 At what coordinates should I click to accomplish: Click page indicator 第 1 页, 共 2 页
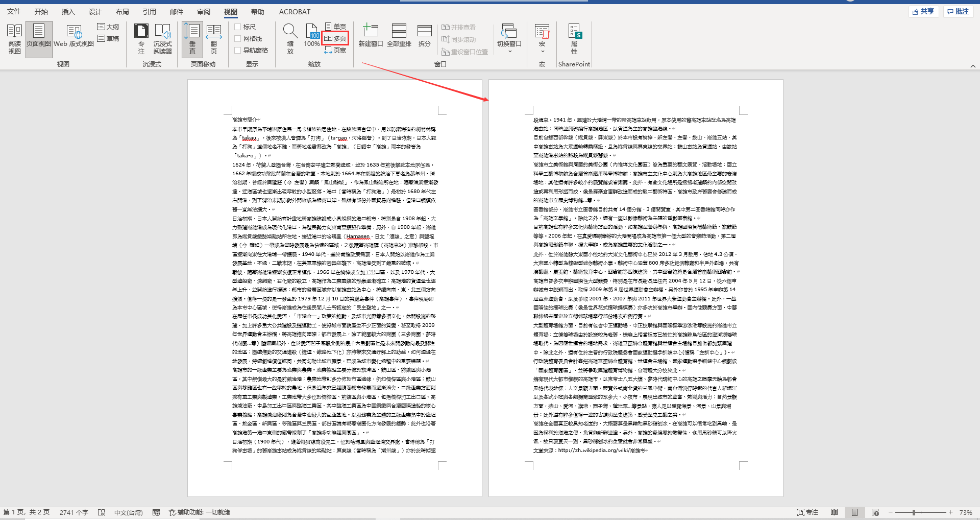[27, 512]
